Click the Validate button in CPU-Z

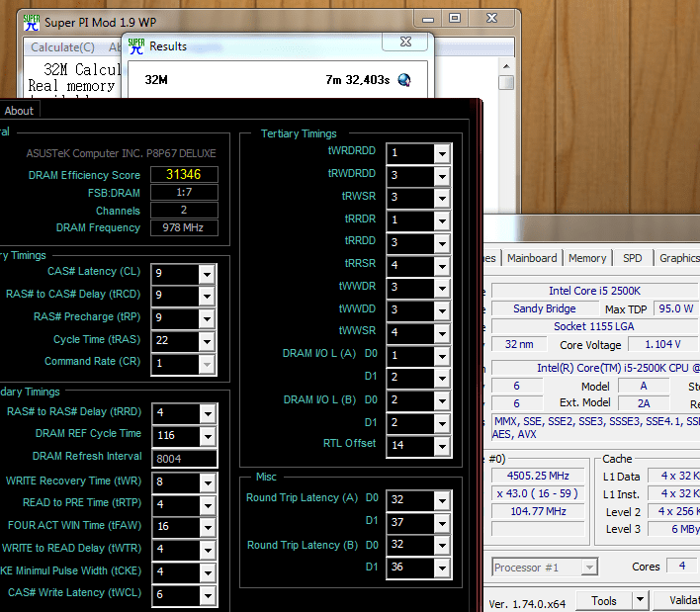[677, 601]
